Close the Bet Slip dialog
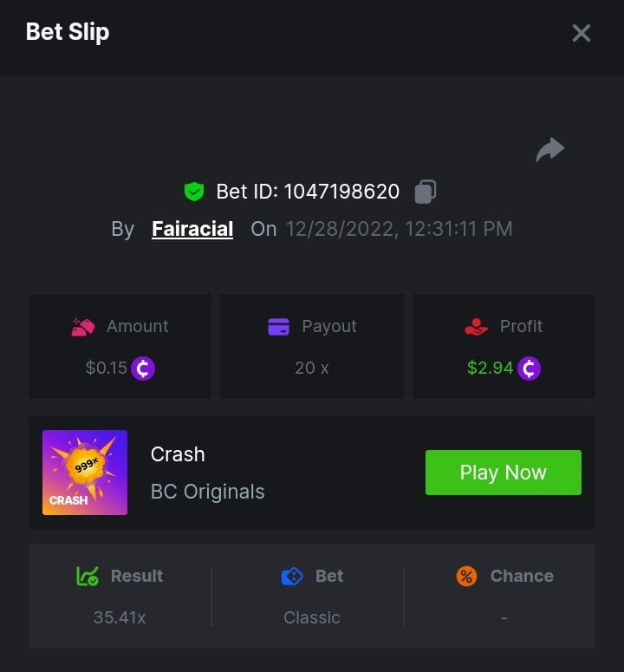The height and width of the screenshot is (672, 624). point(581,33)
